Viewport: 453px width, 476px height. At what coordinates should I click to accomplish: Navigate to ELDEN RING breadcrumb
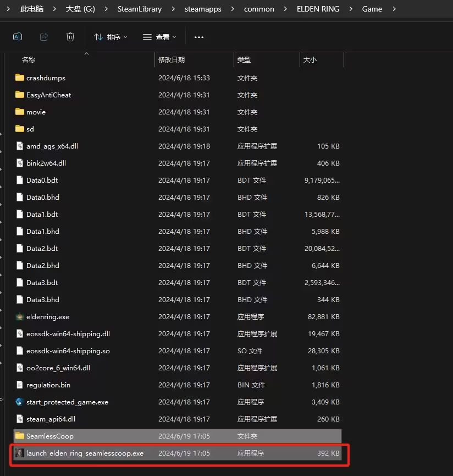(x=318, y=9)
